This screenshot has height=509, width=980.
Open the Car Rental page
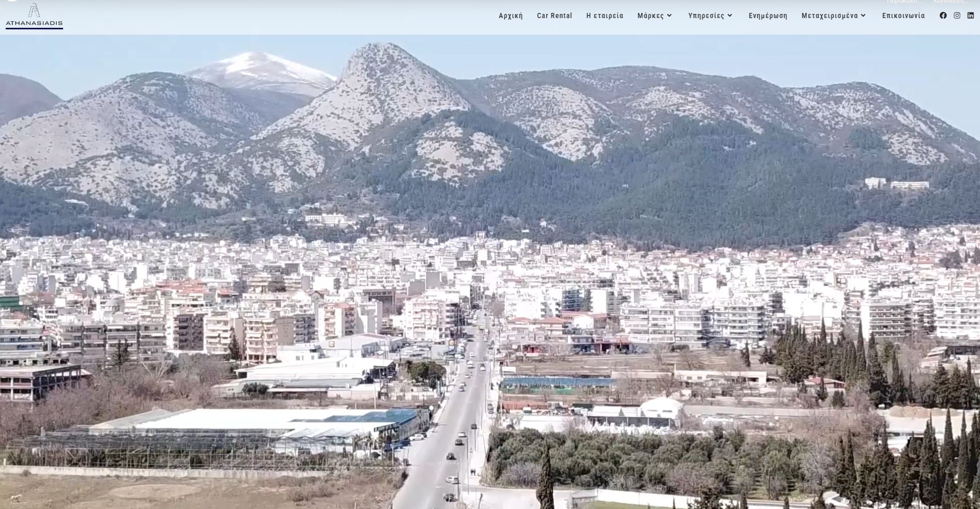555,16
